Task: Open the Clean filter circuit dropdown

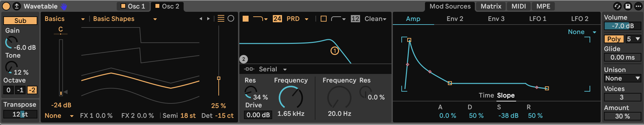Action: (375, 19)
